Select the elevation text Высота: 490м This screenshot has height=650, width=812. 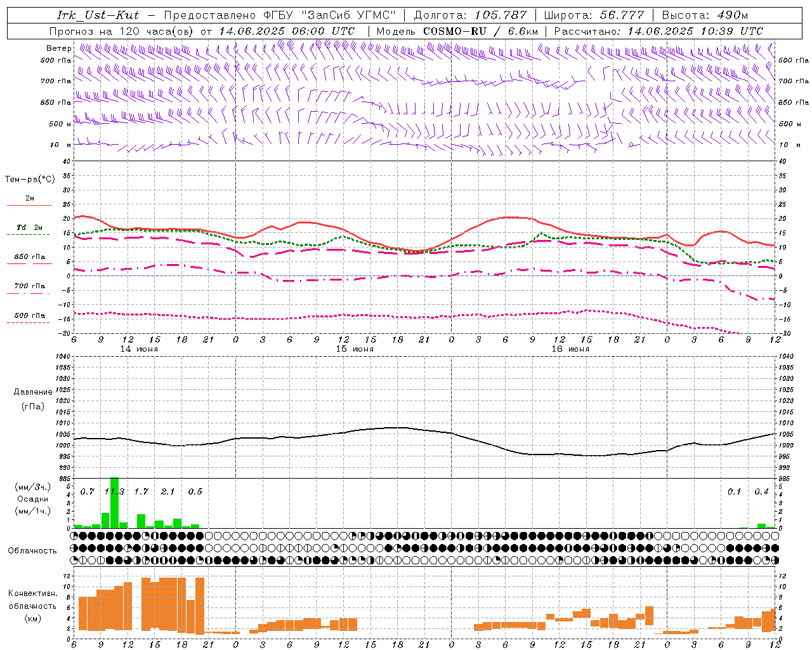pyautogui.click(x=705, y=15)
